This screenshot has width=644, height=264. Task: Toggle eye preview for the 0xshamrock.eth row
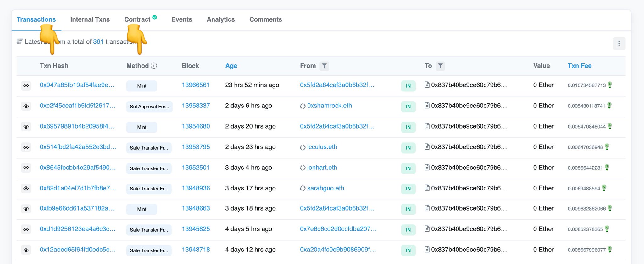click(x=26, y=106)
